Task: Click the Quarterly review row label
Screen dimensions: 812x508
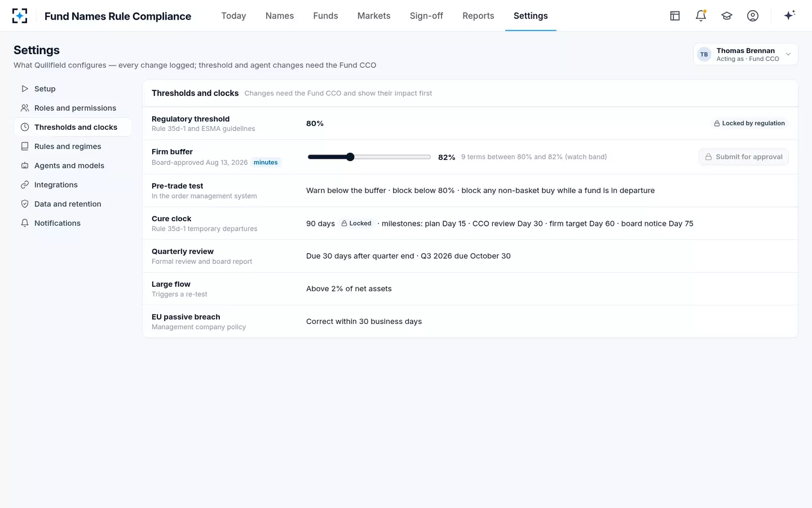Action: click(183, 252)
